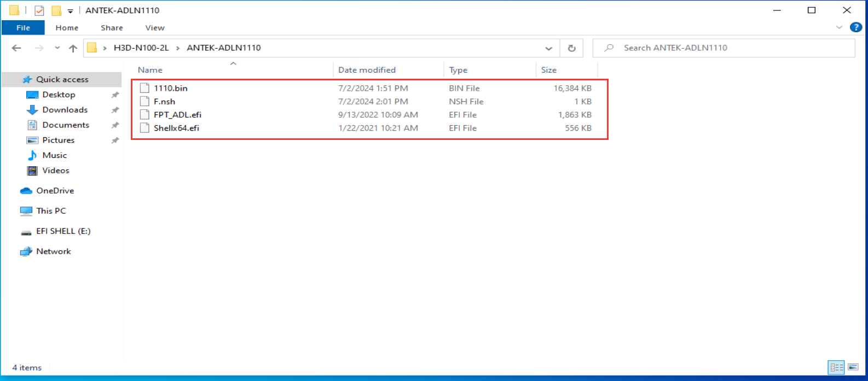This screenshot has height=381, width=868.
Task: Click the window folder icon in title bar
Action: (14, 10)
